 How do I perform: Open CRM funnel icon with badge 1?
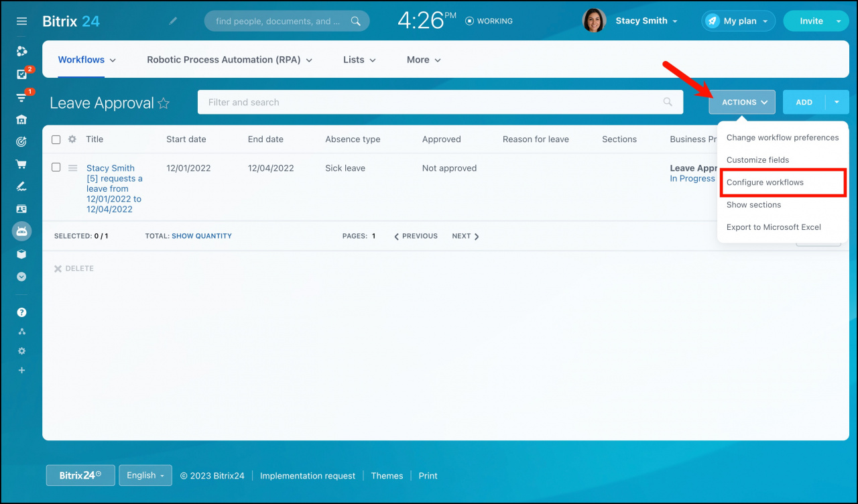21,98
